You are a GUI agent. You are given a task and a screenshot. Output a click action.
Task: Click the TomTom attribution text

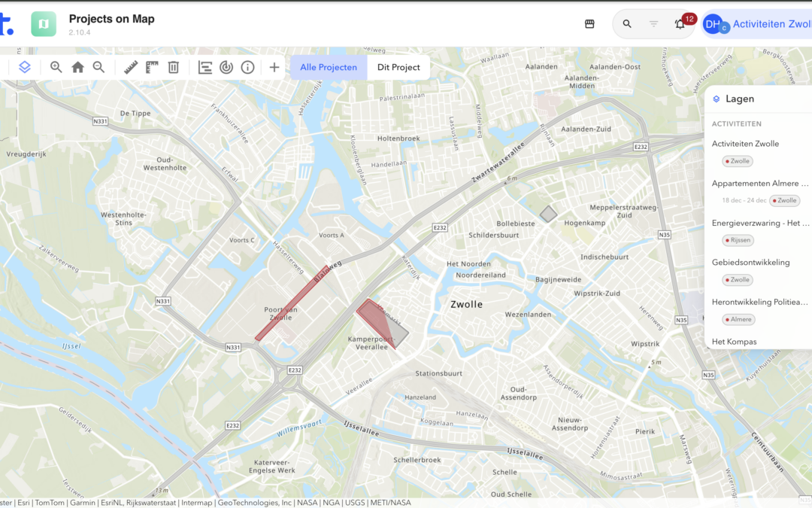coord(50,503)
